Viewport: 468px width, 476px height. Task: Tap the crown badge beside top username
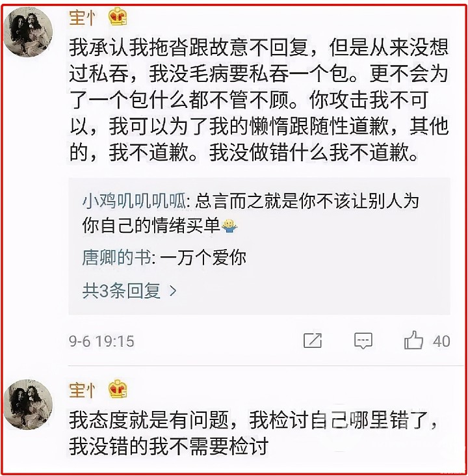tap(118, 17)
